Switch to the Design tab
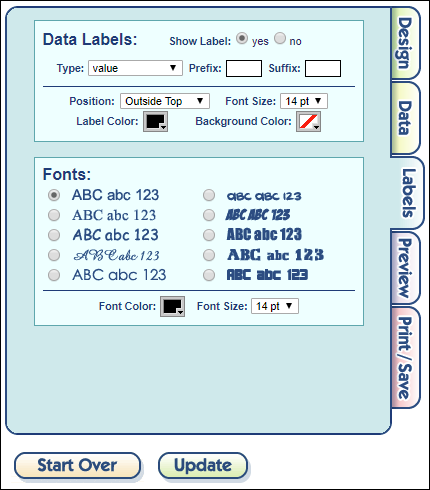 405,43
